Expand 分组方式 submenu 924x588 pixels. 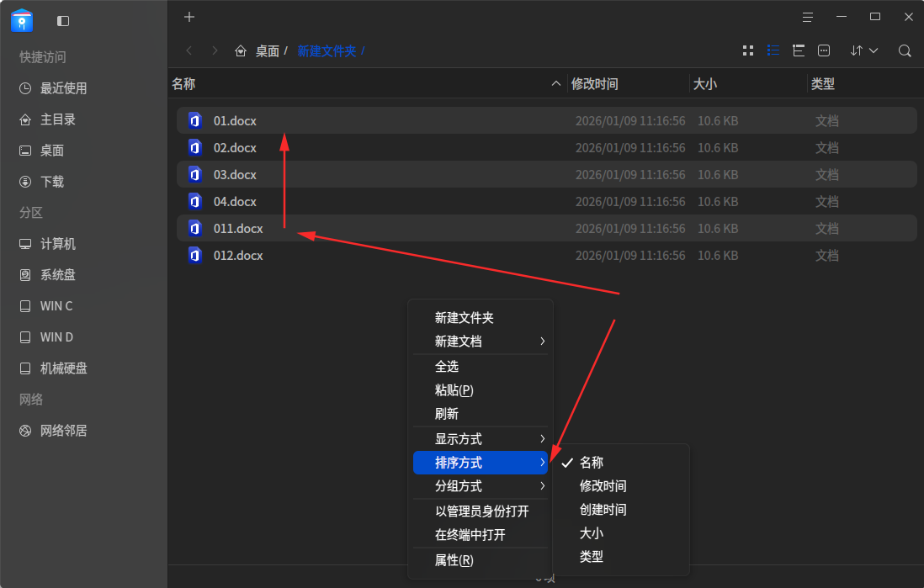(x=481, y=486)
